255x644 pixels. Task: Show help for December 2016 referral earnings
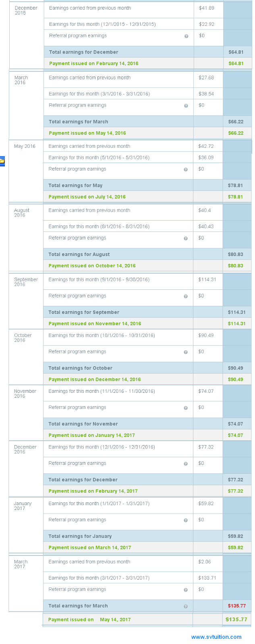(186, 464)
